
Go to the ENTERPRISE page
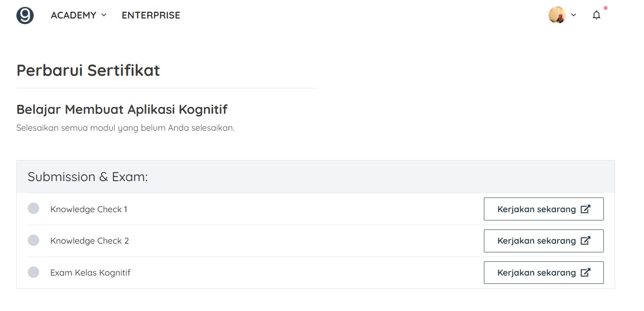tap(151, 15)
